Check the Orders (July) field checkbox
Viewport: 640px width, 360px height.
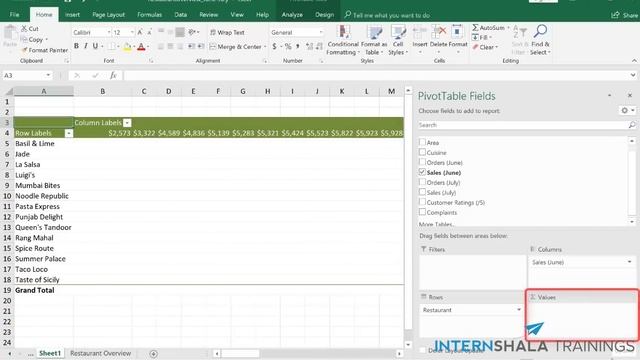pyautogui.click(x=422, y=182)
